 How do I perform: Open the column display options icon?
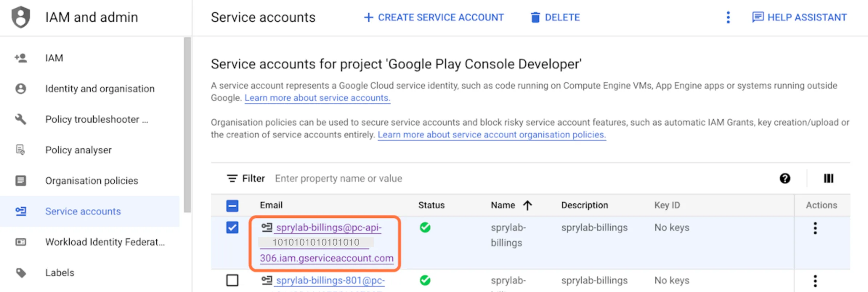pos(828,178)
